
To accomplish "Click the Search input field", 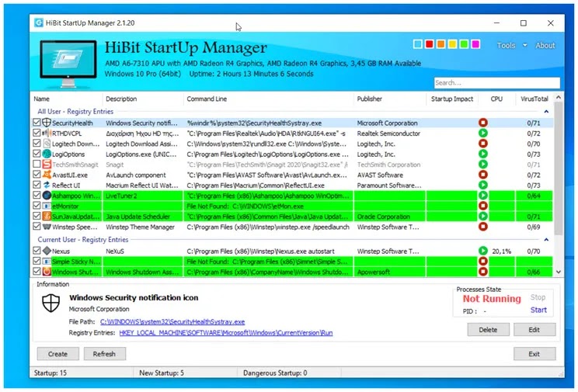I will [496, 82].
